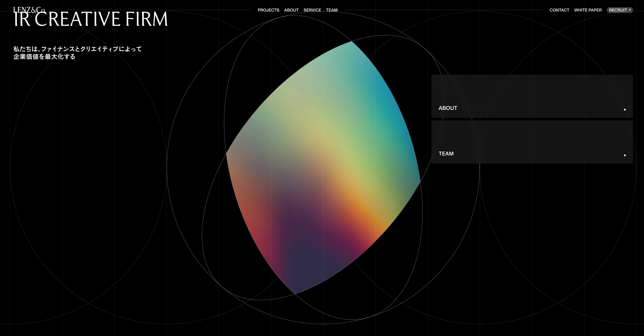Open PROJECTS from the top navigation

click(268, 10)
